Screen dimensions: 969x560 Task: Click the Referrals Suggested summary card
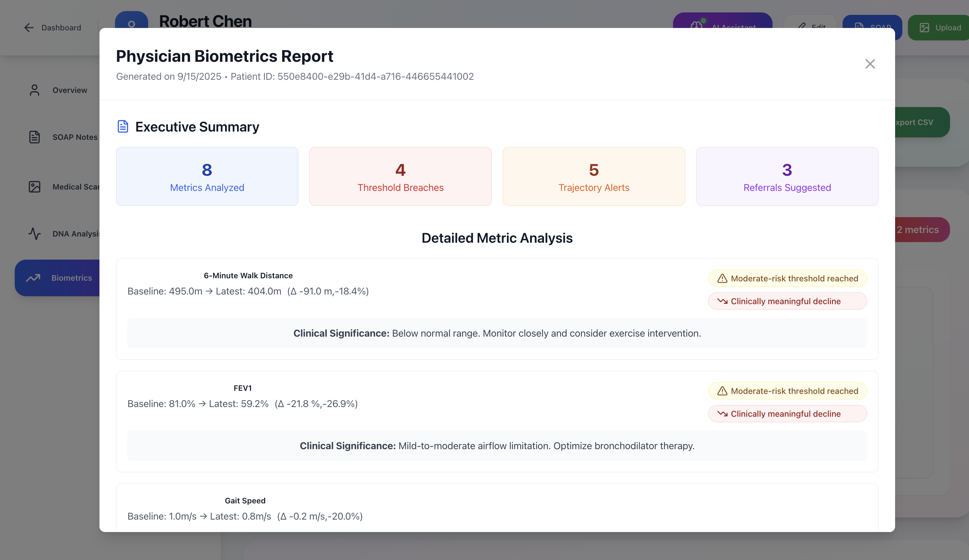(787, 176)
